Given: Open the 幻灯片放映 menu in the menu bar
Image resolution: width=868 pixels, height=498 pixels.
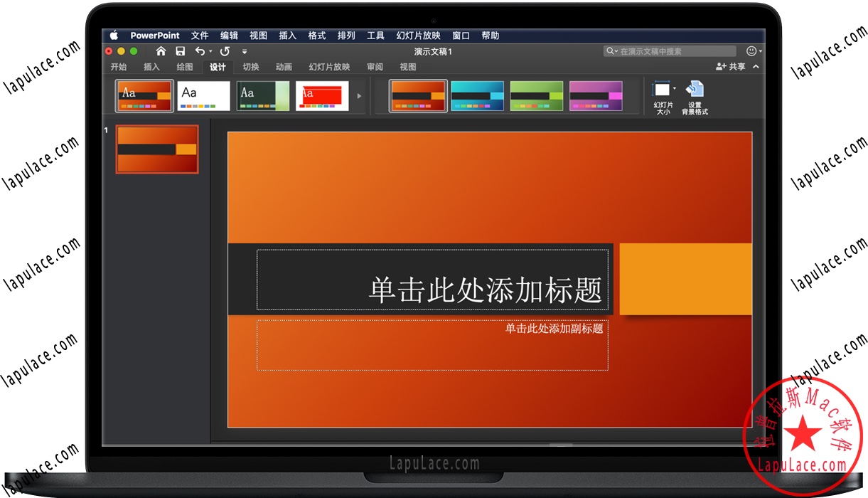Looking at the screenshot, I should (x=418, y=35).
